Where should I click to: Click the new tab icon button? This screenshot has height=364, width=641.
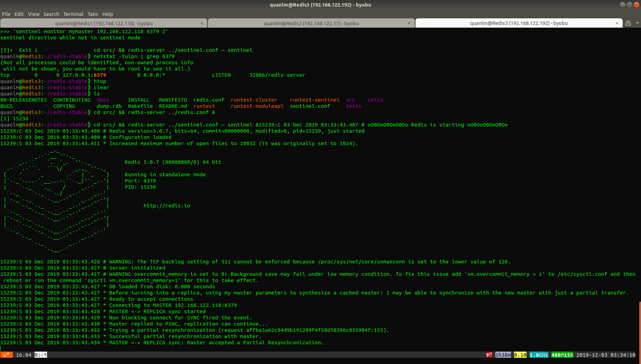[x=628, y=23]
